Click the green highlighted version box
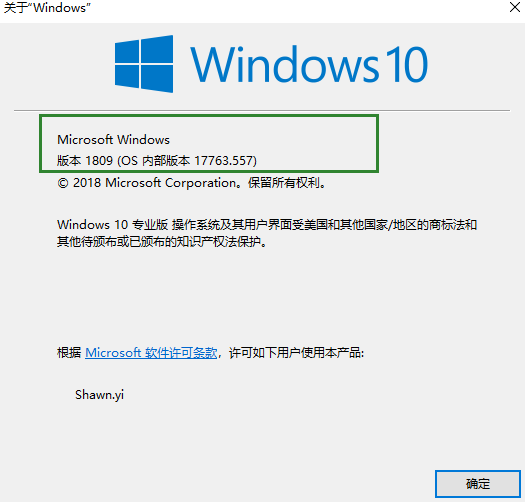This screenshot has width=525, height=502. [x=209, y=144]
